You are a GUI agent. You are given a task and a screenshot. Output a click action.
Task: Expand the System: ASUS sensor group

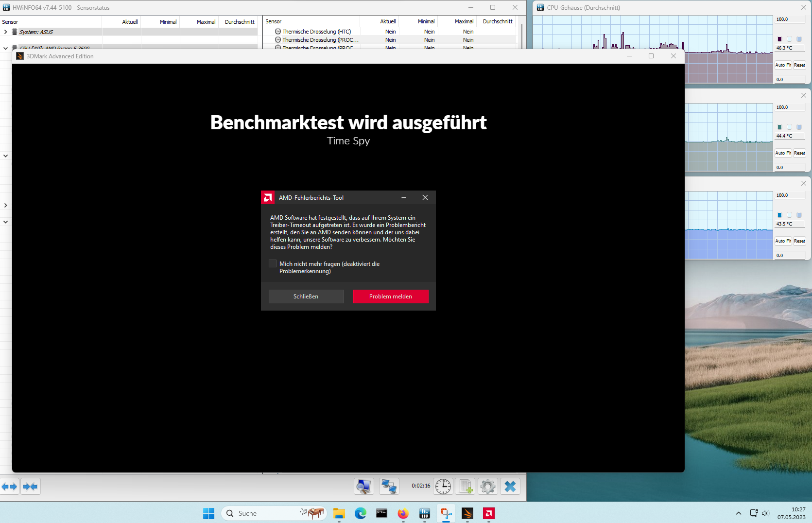point(5,32)
